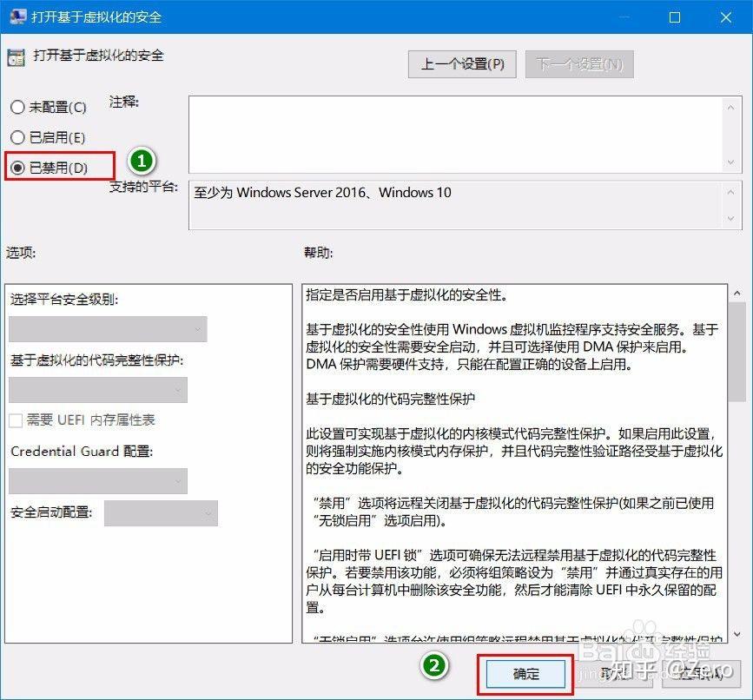The height and width of the screenshot is (700, 753).
Task: Click the policy setting icon beside heading
Action: pyautogui.click(x=16, y=57)
